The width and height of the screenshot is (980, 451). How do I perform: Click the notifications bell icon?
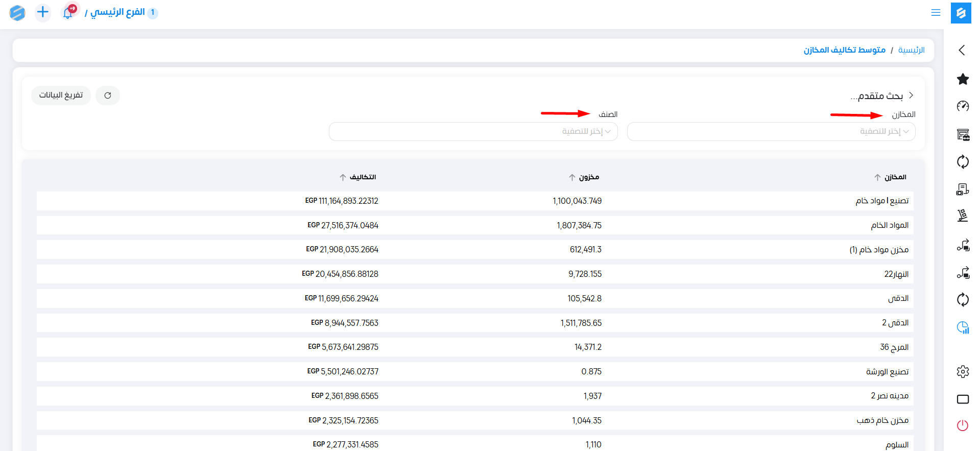(x=68, y=13)
